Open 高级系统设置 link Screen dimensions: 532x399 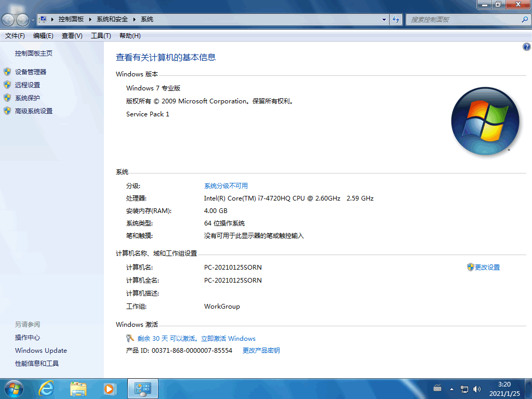[x=34, y=111]
